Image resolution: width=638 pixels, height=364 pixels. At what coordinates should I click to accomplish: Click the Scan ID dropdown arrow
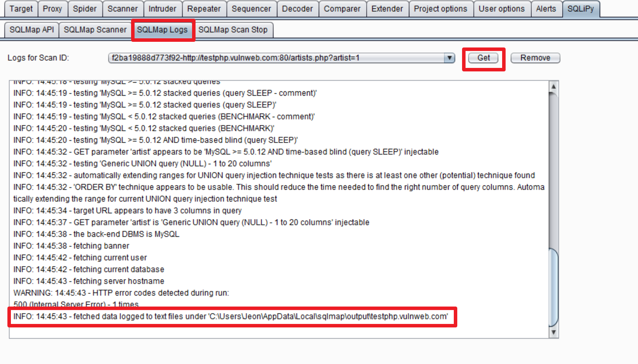click(x=449, y=58)
